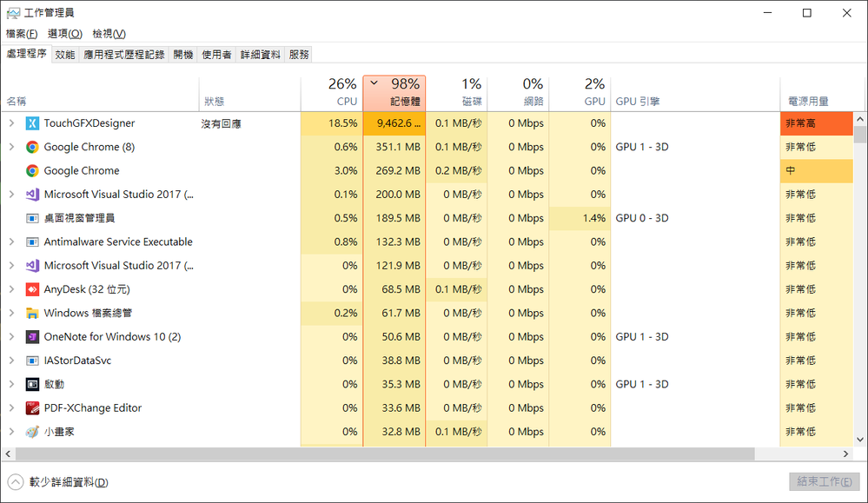Click the 1.4% GPU usage cell
The width and height of the screenshot is (868, 503).
click(580, 219)
